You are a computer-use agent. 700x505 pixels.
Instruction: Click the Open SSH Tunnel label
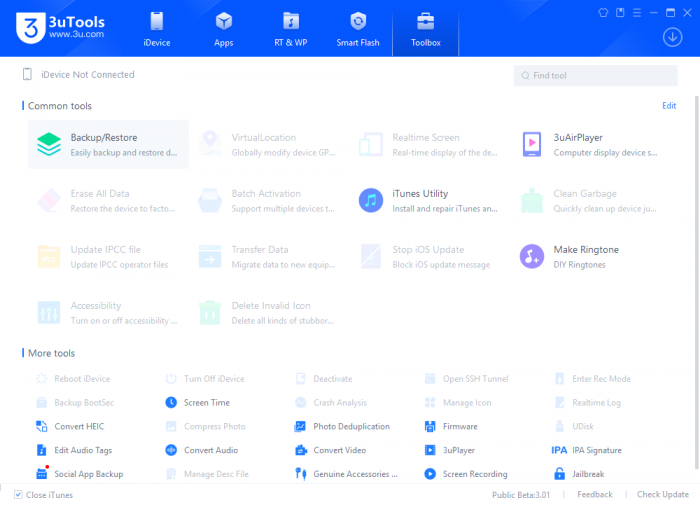pyautogui.click(x=475, y=379)
